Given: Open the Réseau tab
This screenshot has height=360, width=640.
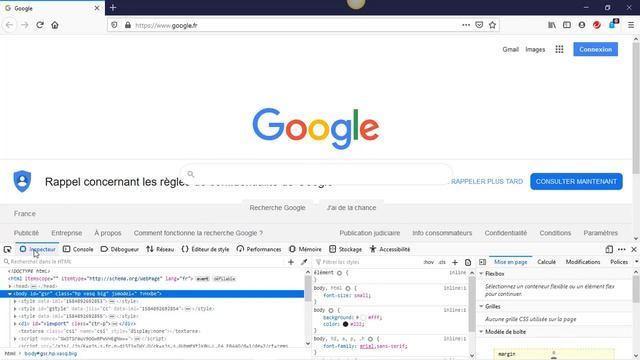Looking at the screenshot, I should click(160, 249).
